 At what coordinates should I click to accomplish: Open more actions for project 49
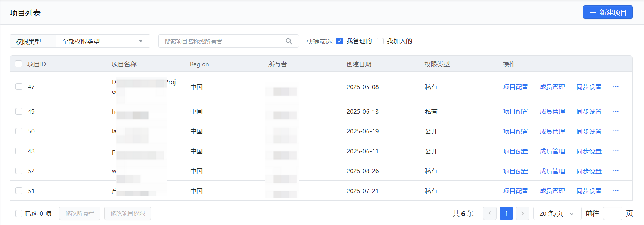click(615, 111)
